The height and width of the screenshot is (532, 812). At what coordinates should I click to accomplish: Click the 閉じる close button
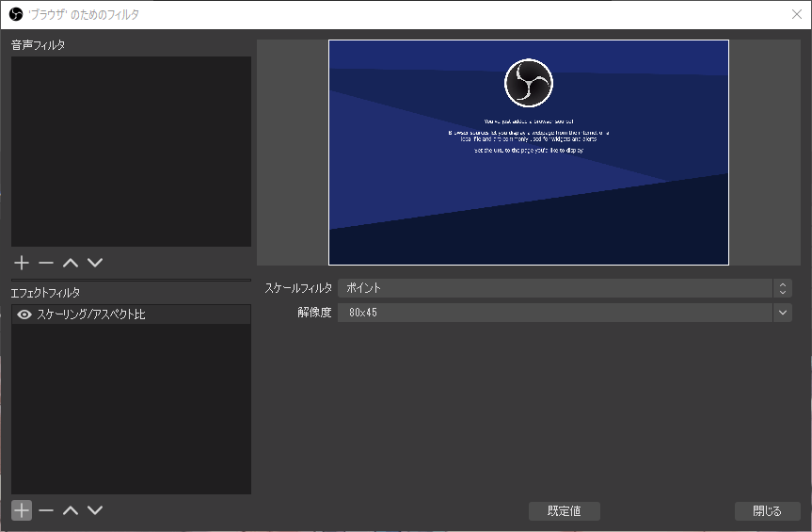point(767,510)
